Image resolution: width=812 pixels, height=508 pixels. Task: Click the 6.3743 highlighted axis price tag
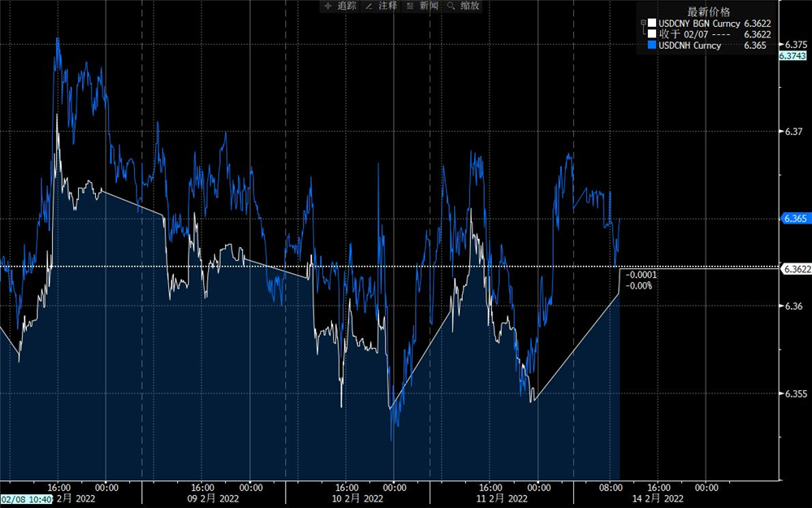pyautogui.click(x=793, y=56)
